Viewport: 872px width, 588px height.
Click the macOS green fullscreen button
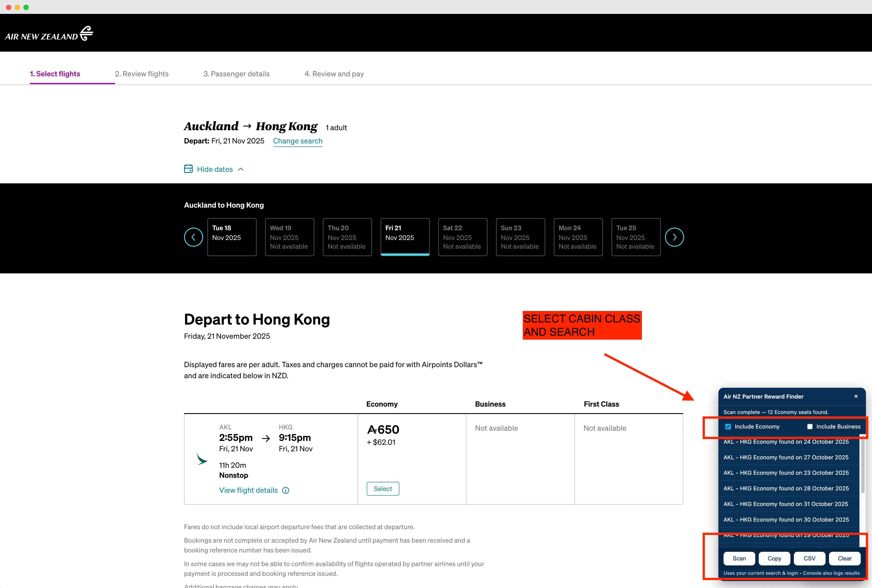click(26, 7)
